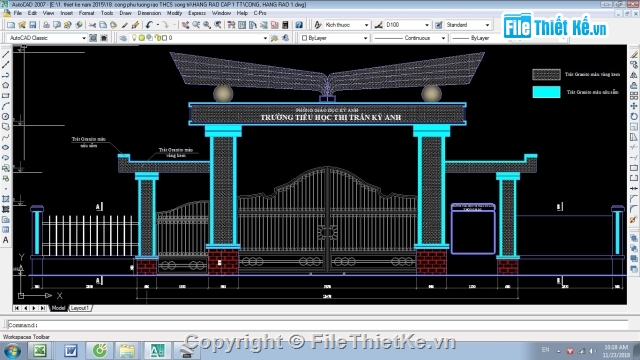Open the Dimension menu
640x360 pixels.
[x=149, y=13]
